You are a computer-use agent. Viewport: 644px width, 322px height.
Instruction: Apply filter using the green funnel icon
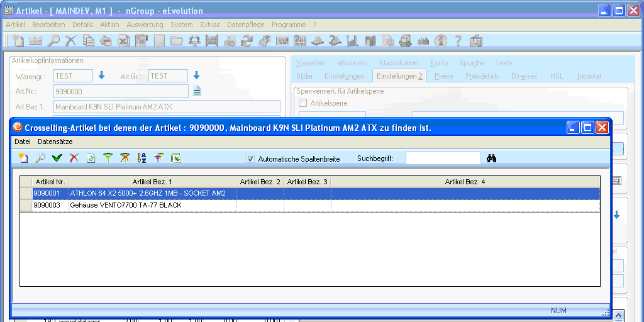(108, 158)
